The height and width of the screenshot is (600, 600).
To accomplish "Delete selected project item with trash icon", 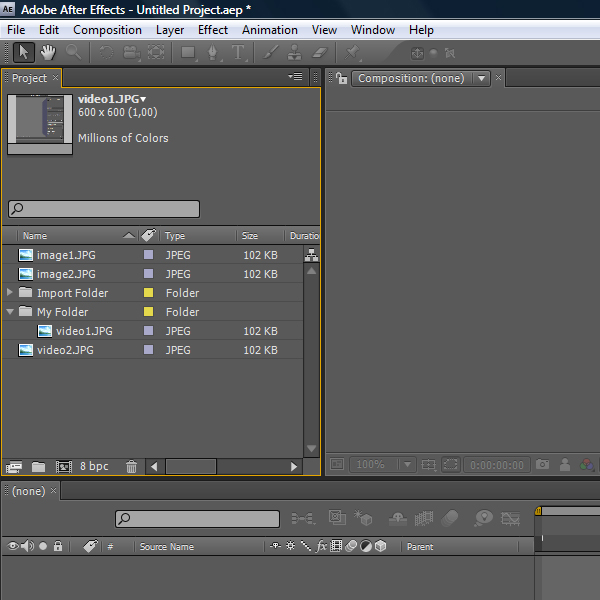I will click(131, 467).
